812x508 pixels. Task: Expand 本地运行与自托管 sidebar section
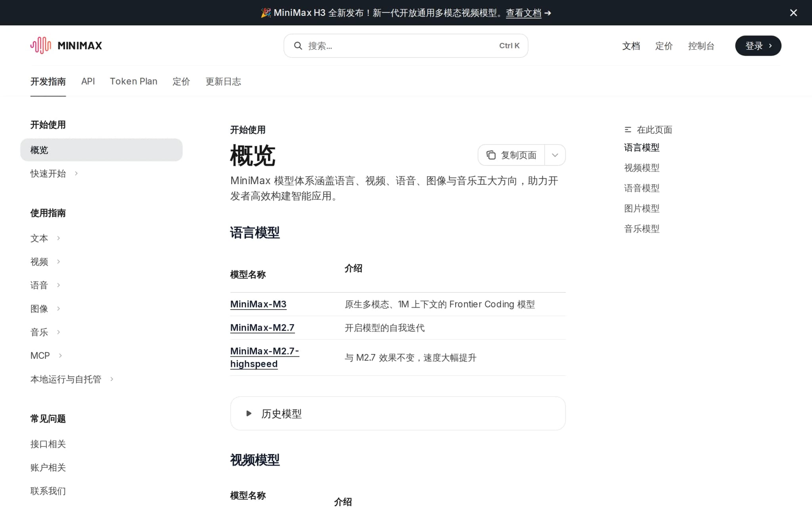coord(112,379)
